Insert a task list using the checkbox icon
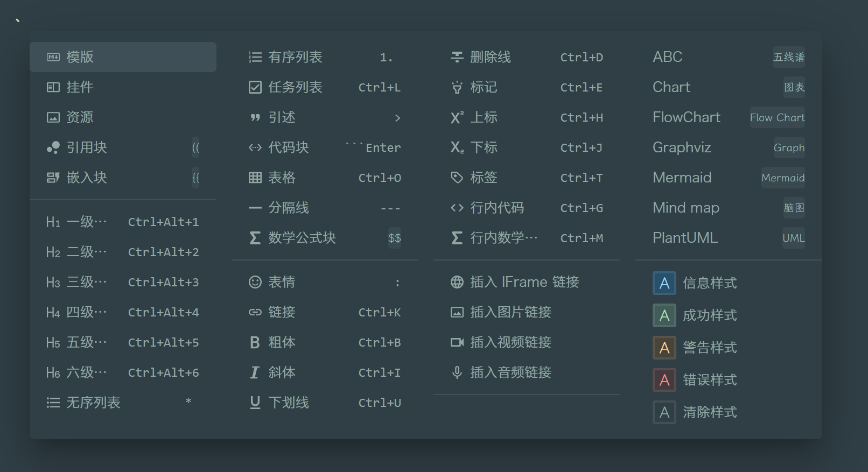 [285, 87]
